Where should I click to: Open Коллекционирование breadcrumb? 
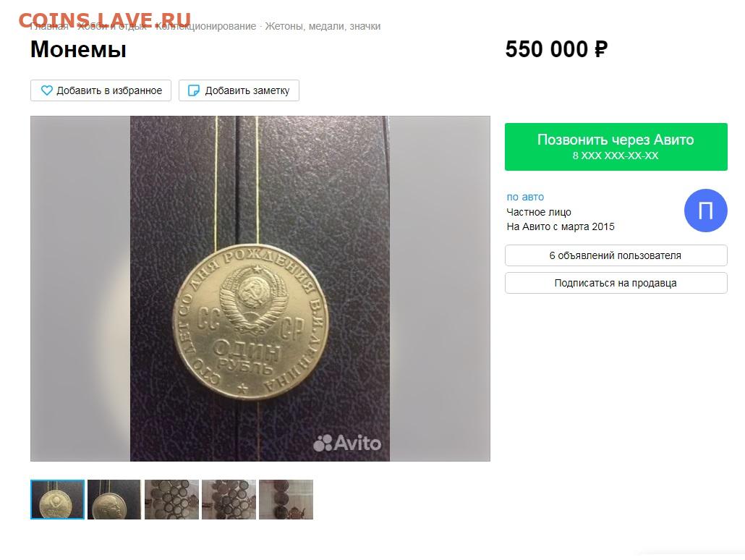click(x=205, y=26)
